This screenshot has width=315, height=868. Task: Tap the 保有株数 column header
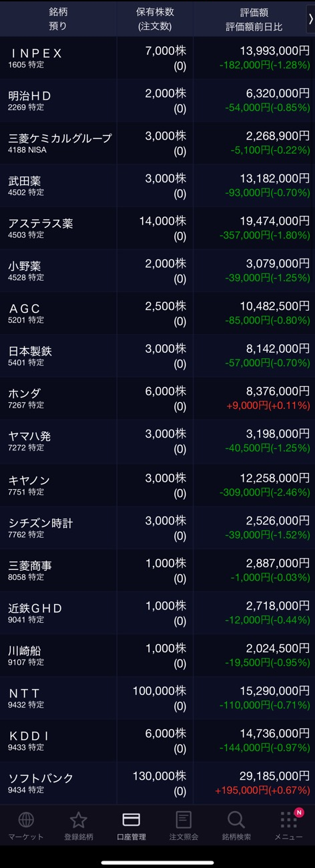click(155, 19)
